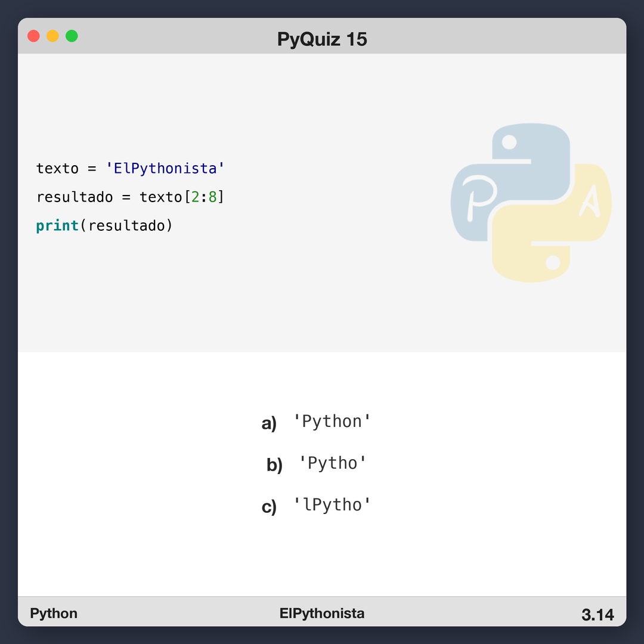This screenshot has width=644, height=644.
Task: Click the Python logo watermark
Action: (531, 203)
